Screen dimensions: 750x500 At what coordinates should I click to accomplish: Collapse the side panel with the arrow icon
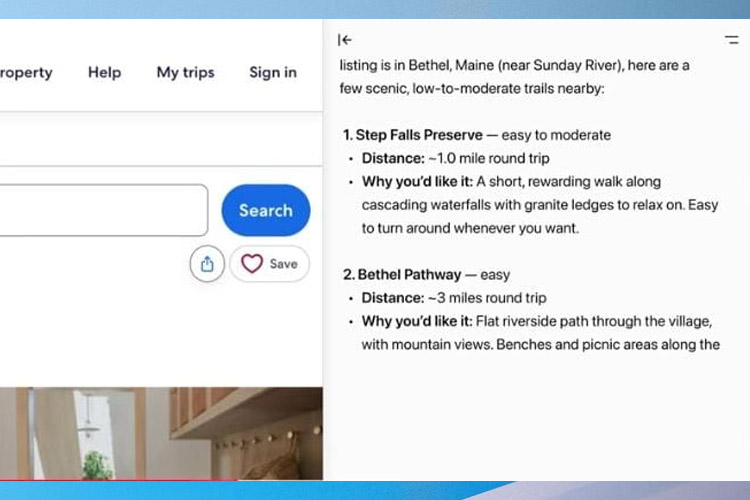point(345,40)
